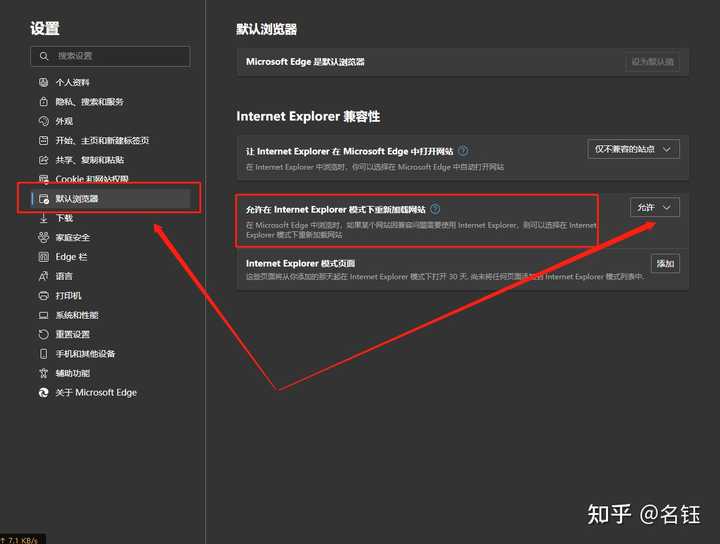Open the 语言 settings page

[64, 276]
